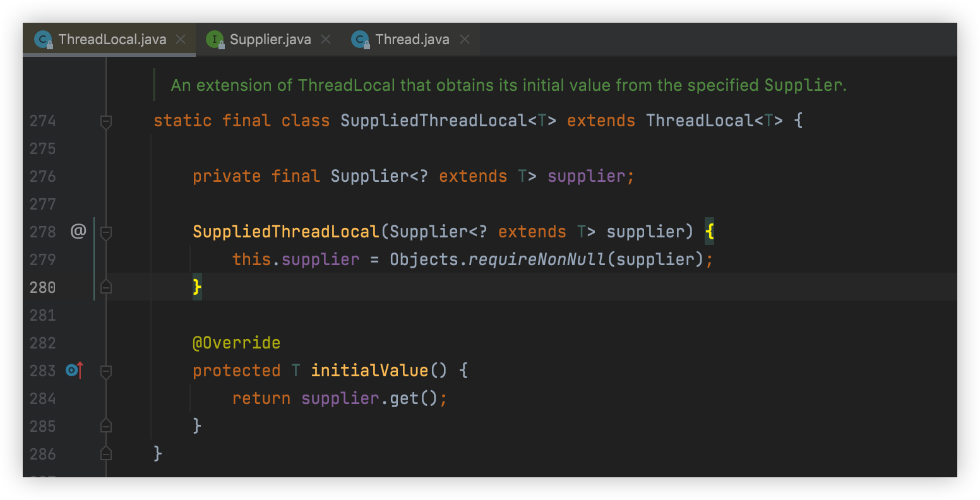This screenshot has height=500, width=980.
Task: Click the interface icon on Supplier.java tab
Action: coord(215,40)
